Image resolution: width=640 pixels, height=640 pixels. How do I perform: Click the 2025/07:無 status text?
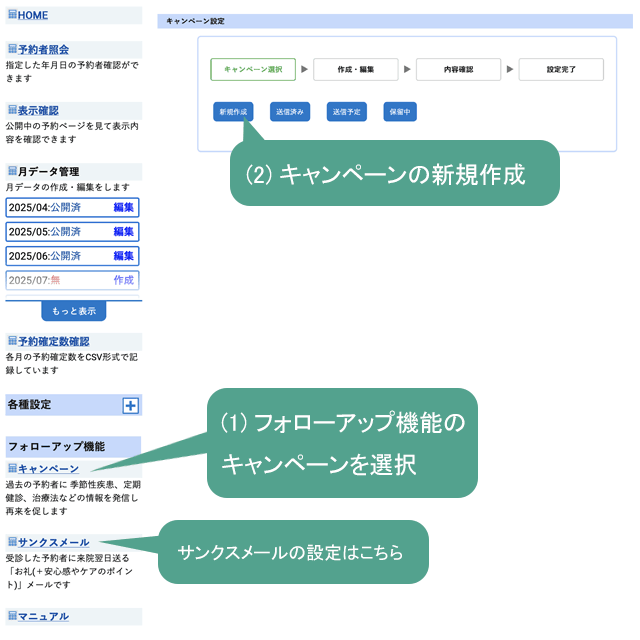(35, 280)
